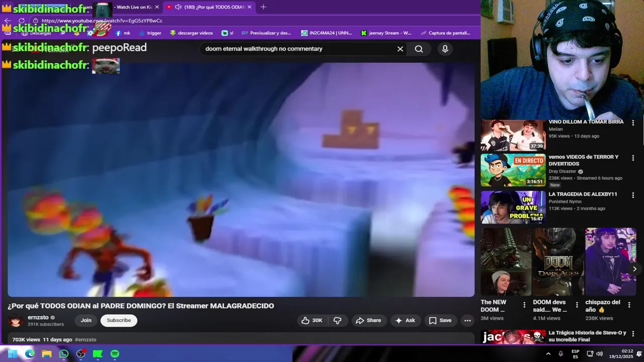This screenshot has width=644, height=362.
Task: Open a new browser tab
Action: tap(263, 7)
